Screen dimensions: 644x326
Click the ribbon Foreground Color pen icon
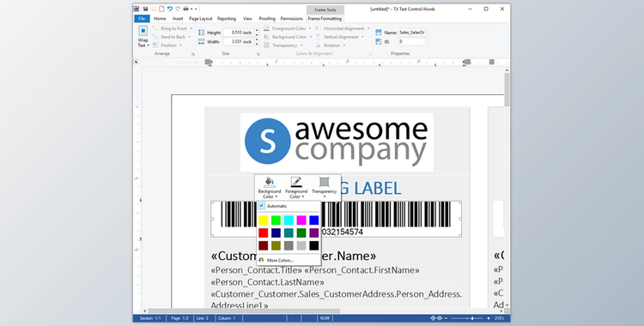266,28
